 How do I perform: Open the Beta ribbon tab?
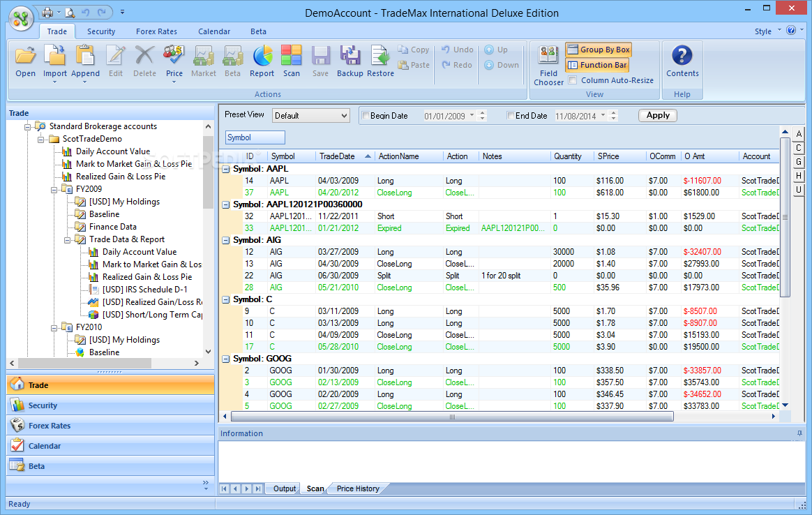[x=258, y=31]
